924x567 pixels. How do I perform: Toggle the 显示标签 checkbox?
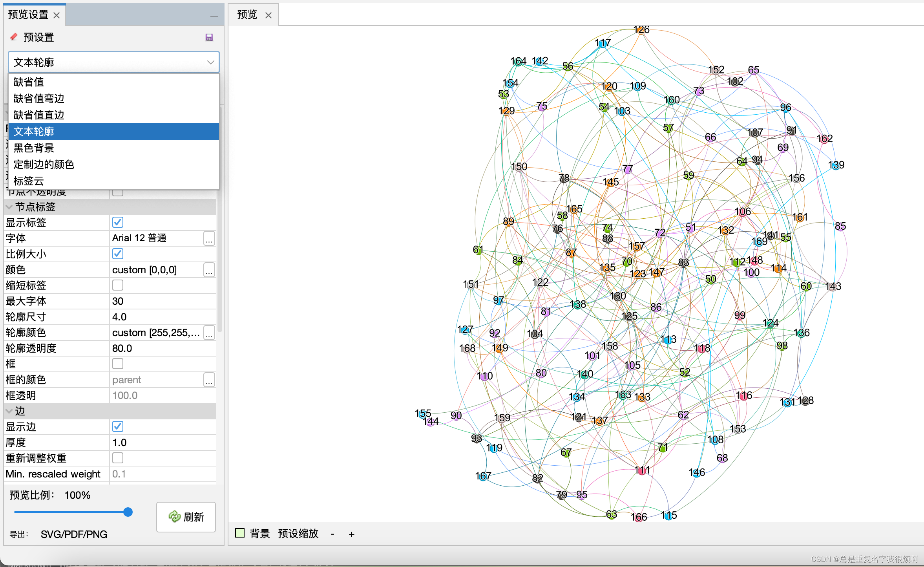(x=118, y=222)
